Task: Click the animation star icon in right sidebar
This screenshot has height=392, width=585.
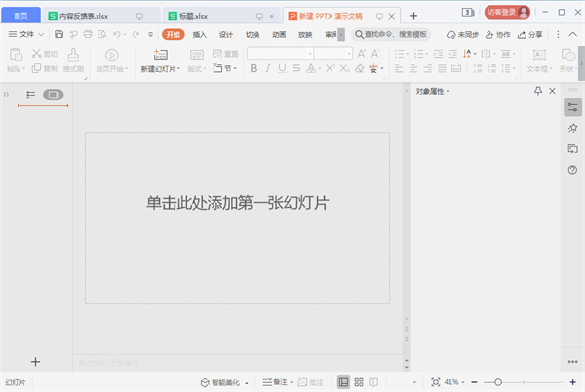Action: pos(572,128)
